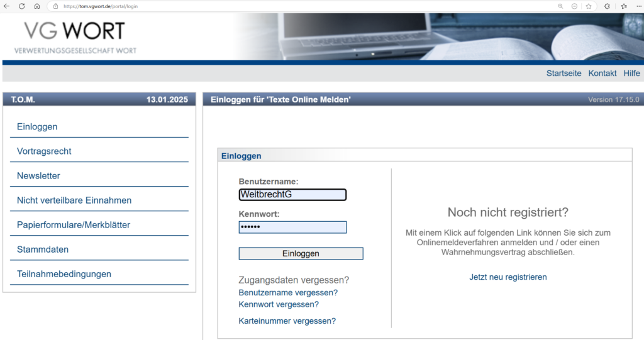Click the VG WORT logo
Viewport: 644px width, 340px height.
tap(75, 36)
